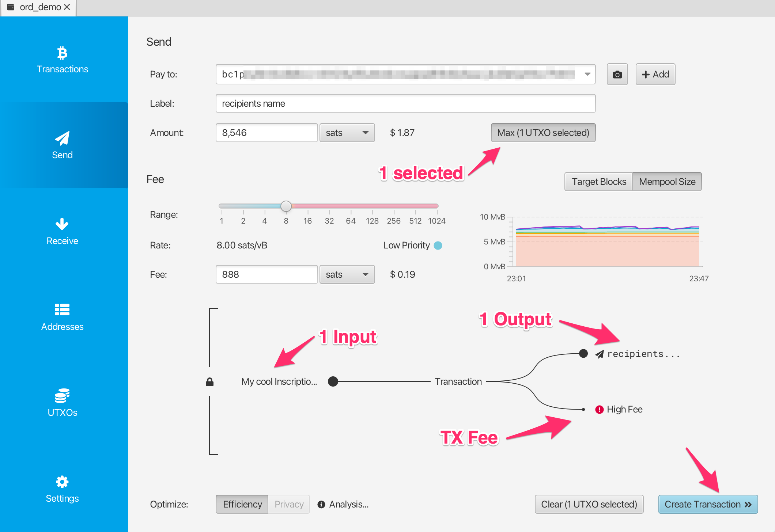Open the Fee sats unit dropdown

pyautogui.click(x=347, y=274)
